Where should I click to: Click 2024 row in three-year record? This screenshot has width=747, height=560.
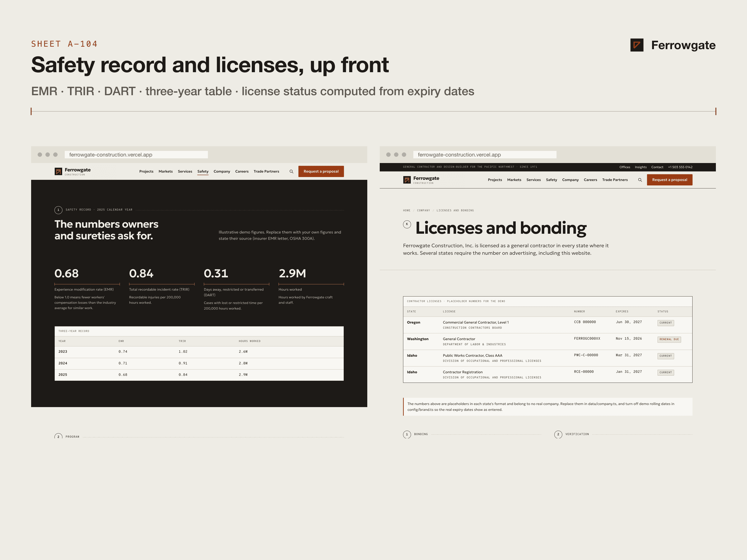(x=199, y=364)
